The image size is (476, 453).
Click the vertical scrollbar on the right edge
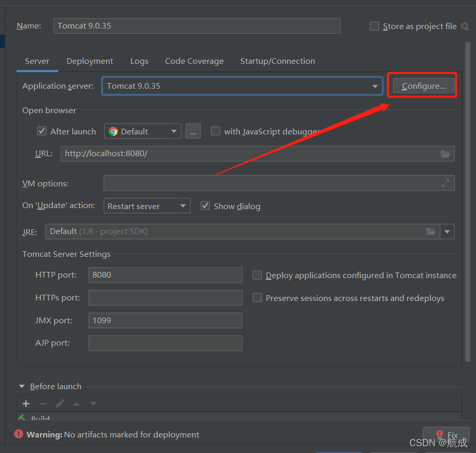[468, 202]
